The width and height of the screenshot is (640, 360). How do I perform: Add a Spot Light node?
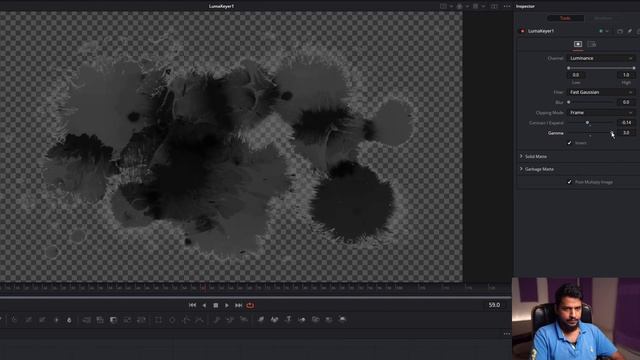tap(329, 320)
